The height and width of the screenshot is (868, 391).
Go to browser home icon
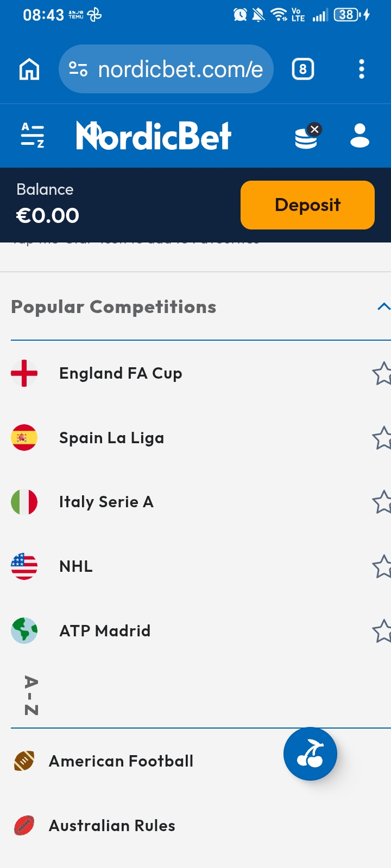click(x=29, y=69)
